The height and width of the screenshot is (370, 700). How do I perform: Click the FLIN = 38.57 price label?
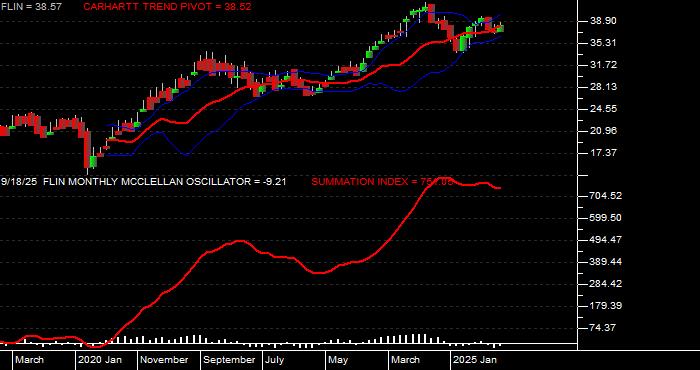pyautogui.click(x=31, y=7)
